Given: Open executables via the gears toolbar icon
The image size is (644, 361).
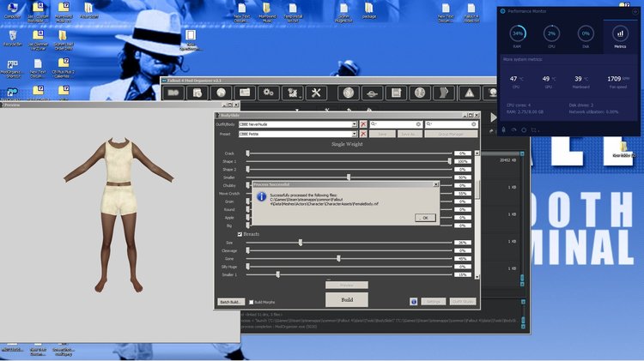Looking at the screenshot, I should tap(269, 93).
